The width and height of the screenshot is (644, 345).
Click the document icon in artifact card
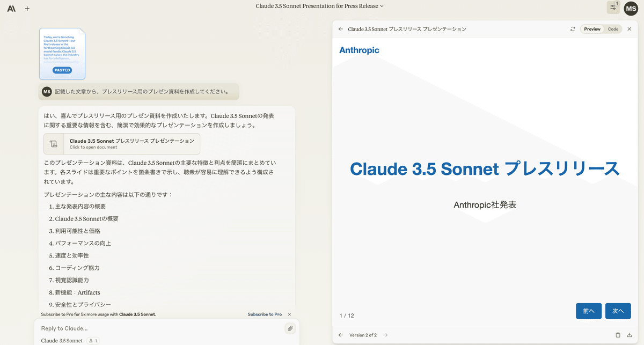[53, 144]
